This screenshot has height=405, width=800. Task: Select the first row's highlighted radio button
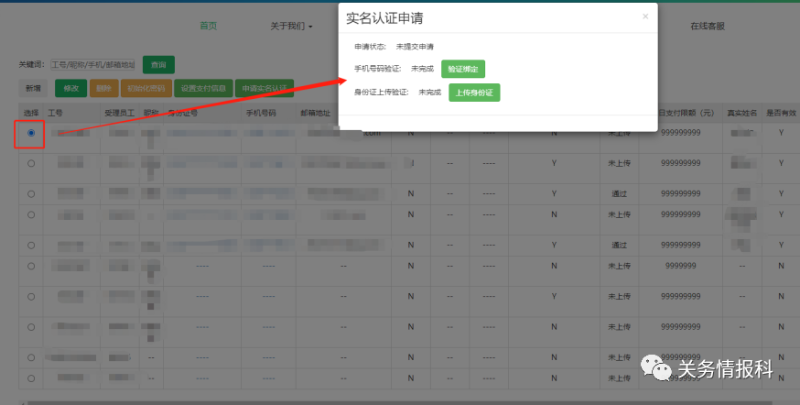[31, 132]
